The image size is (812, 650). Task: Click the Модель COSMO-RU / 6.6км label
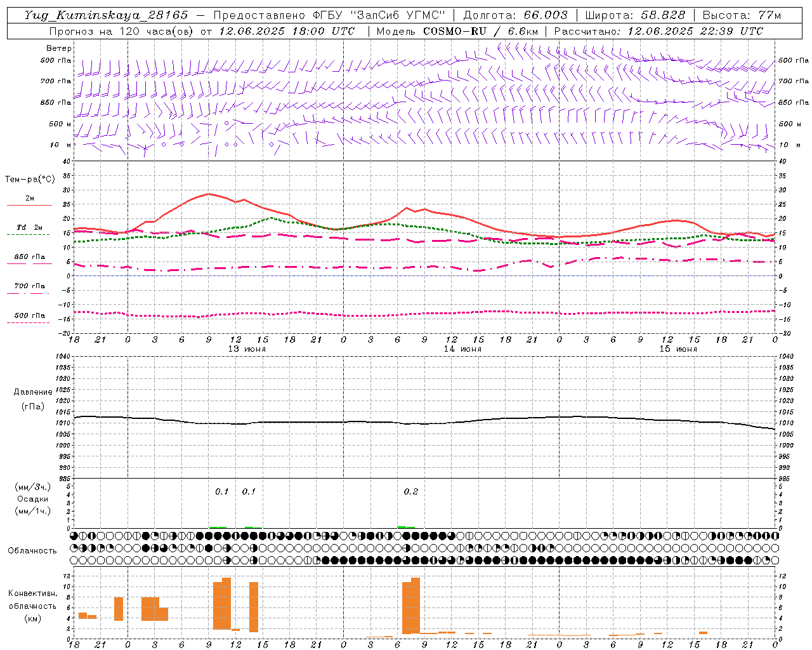pyautogui.click(x=457, y=31)
